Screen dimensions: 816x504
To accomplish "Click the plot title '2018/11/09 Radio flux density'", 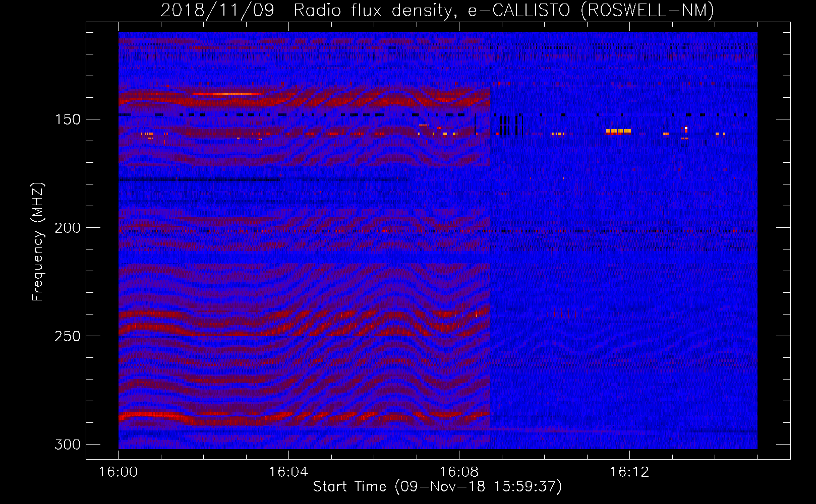I will click(309, 10).
